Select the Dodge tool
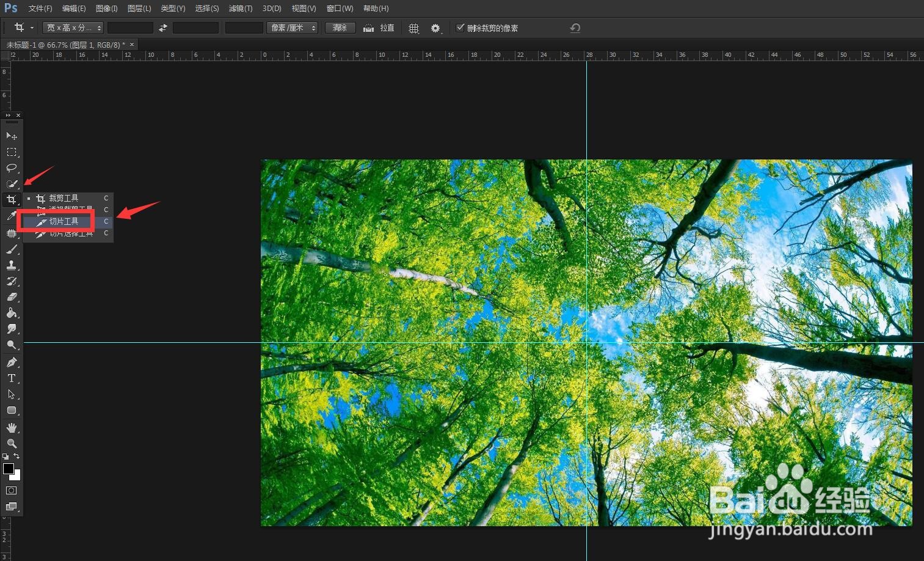The width and height of the screenshot is (924, 561). 11,345
